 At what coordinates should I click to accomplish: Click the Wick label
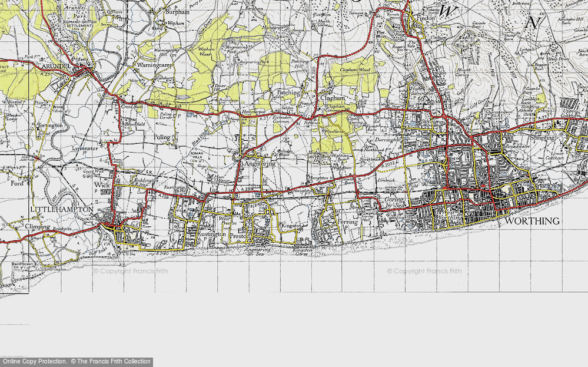[x=102, y=185]
